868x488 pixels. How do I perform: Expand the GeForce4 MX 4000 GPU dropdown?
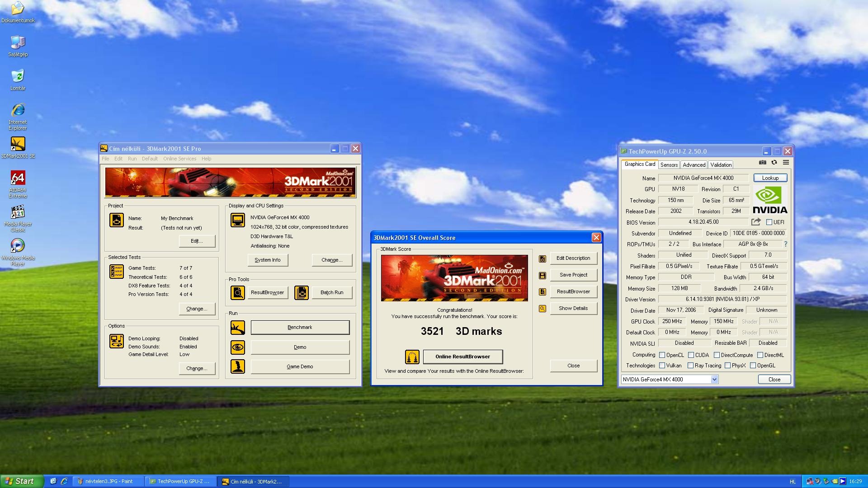pyautogui.click(x=714, y=380)
